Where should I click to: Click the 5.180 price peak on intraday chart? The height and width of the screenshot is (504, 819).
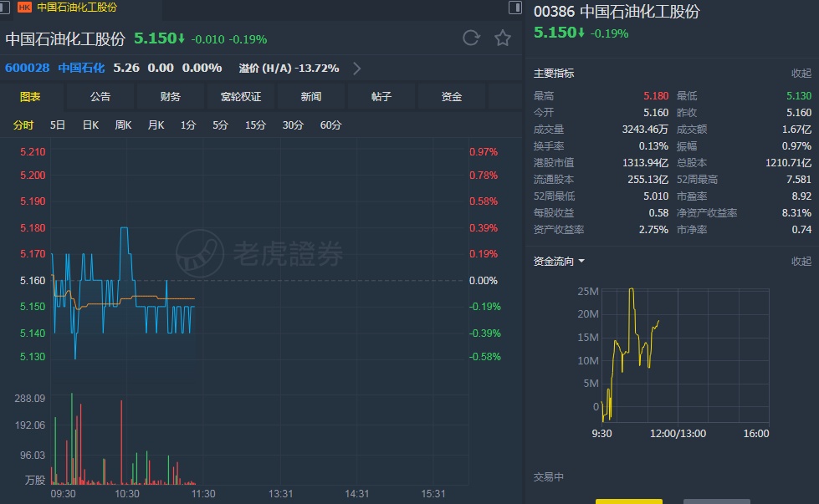pyautogui.click(x=125, y=228)
